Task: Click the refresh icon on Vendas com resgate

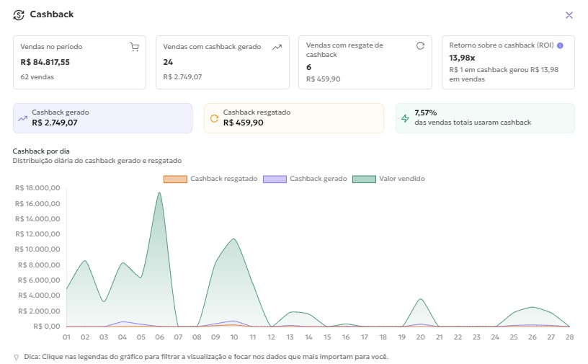Action: (420, 46)
